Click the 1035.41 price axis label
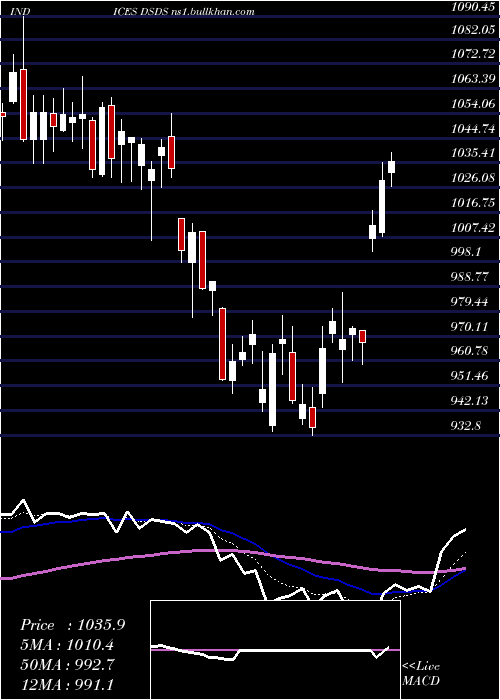 pos(474,154)
